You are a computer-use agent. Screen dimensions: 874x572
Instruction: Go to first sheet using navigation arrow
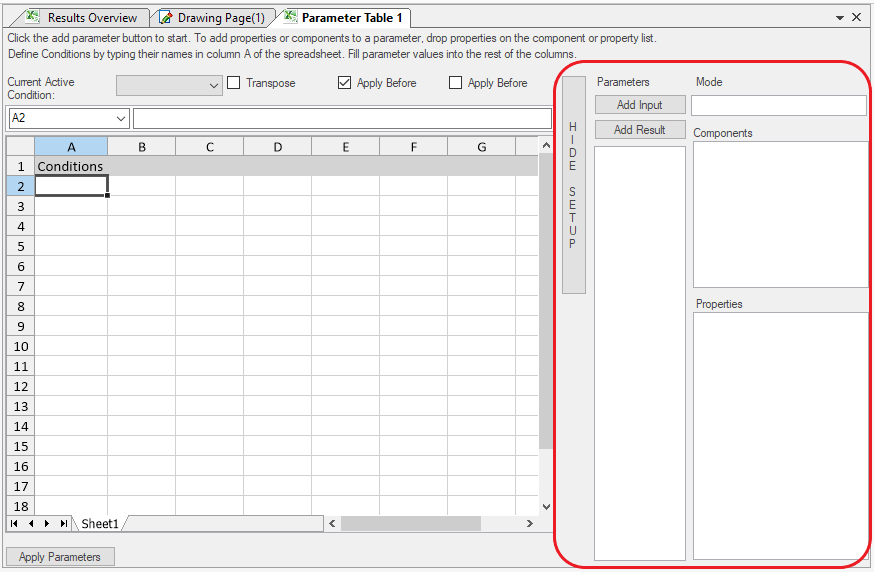[x=15, y=523]
